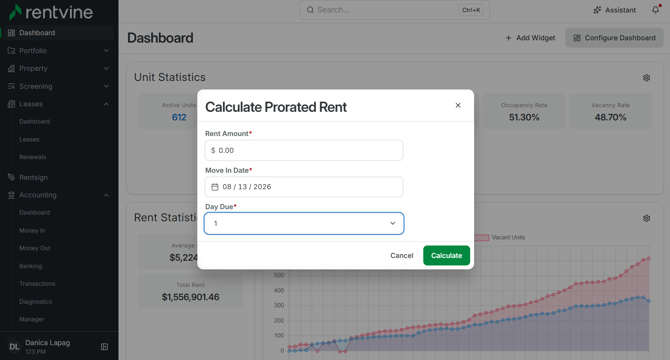Open the Day Due dropdown
This screenshot has height=360, width=670.
coord(304,223)
